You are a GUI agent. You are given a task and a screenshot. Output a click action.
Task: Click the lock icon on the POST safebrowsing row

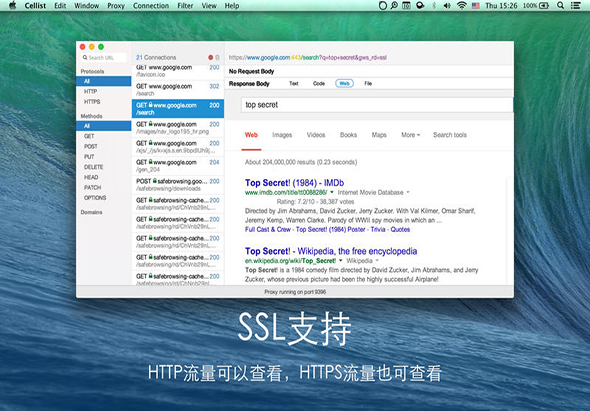pyautogui.click(x=155, y=181)
